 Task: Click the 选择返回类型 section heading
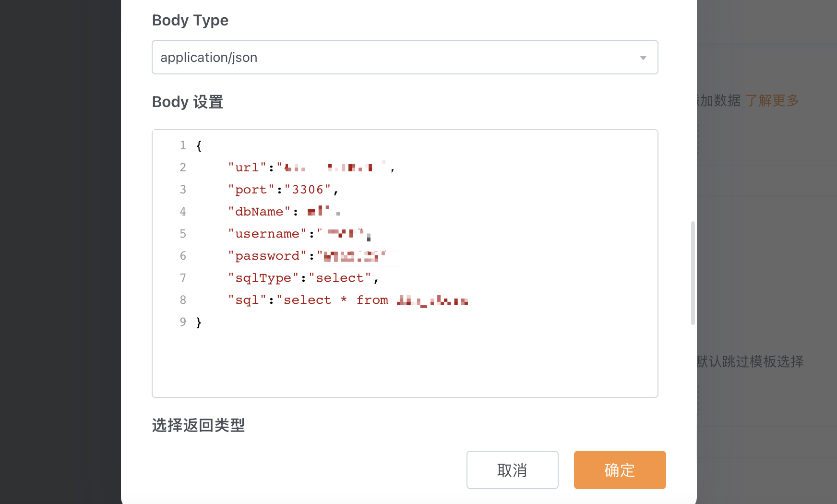(x=198, y=425)
